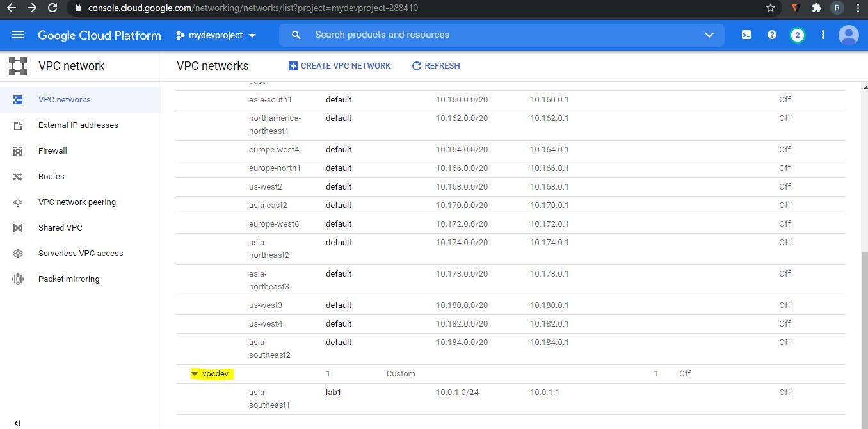Viewport: 868px width, 429px height.
Task: Click the REFRESH button
Action: (436, 65)
